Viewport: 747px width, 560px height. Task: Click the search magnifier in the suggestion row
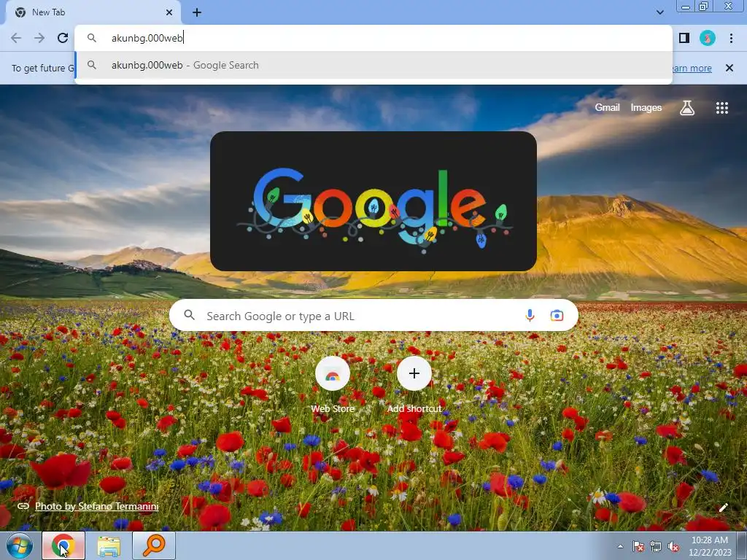pyautogui.click(x=92, y=65)
